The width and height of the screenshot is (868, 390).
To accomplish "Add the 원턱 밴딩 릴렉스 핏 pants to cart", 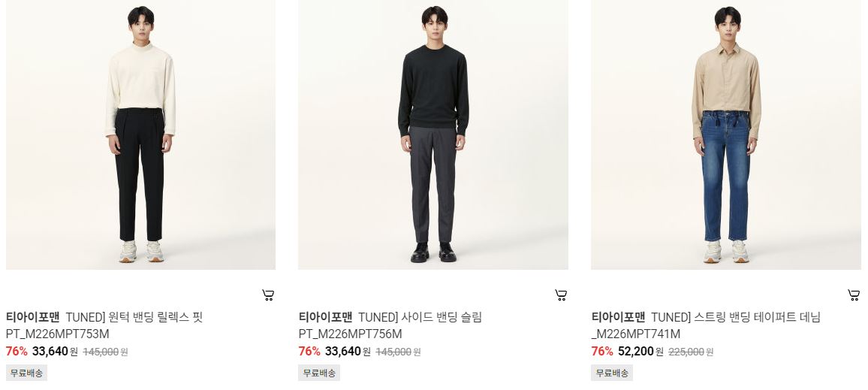I will [268, 295].
